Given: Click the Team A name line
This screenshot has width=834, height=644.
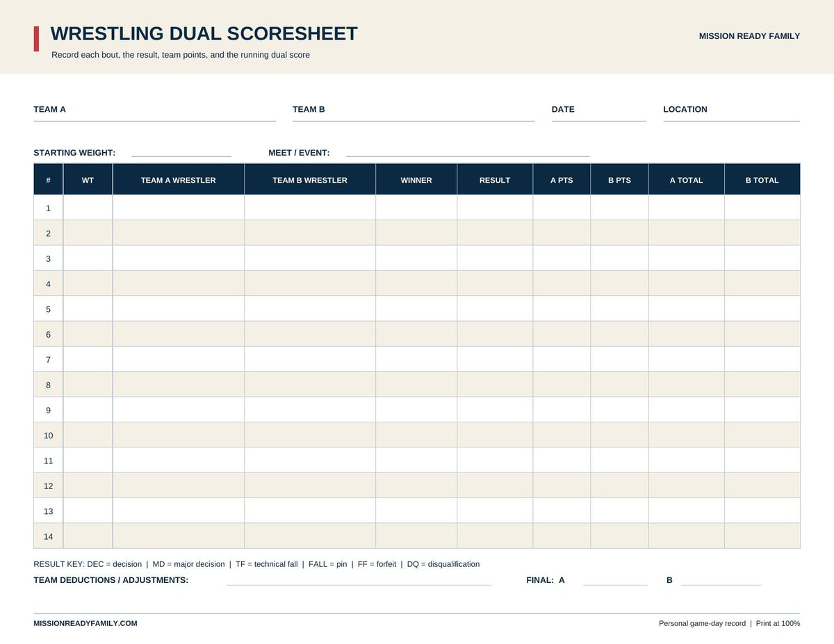Looking at the screenshot, I should tap(154, 121).
